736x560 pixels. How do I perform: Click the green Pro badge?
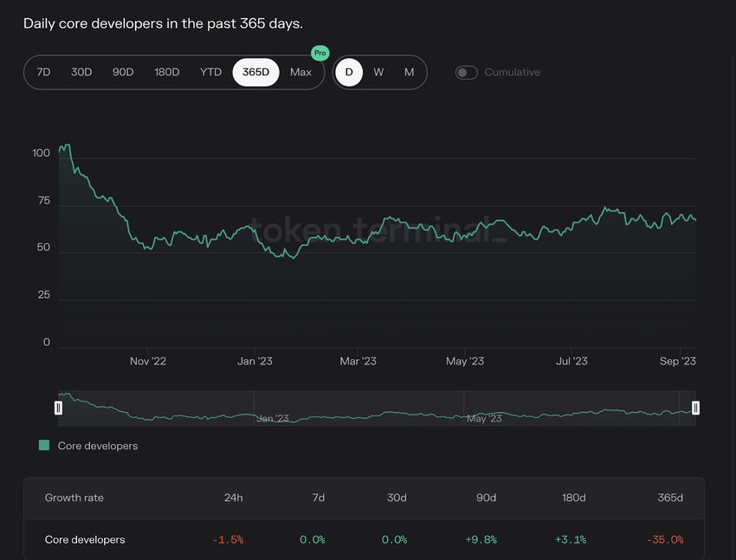(320, 53)
